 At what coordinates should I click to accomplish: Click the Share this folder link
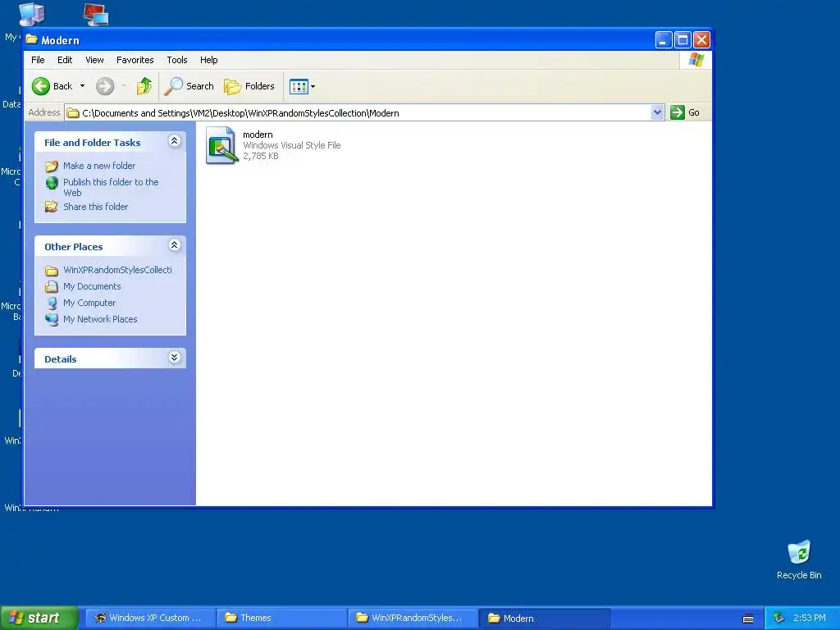point(95,207)
